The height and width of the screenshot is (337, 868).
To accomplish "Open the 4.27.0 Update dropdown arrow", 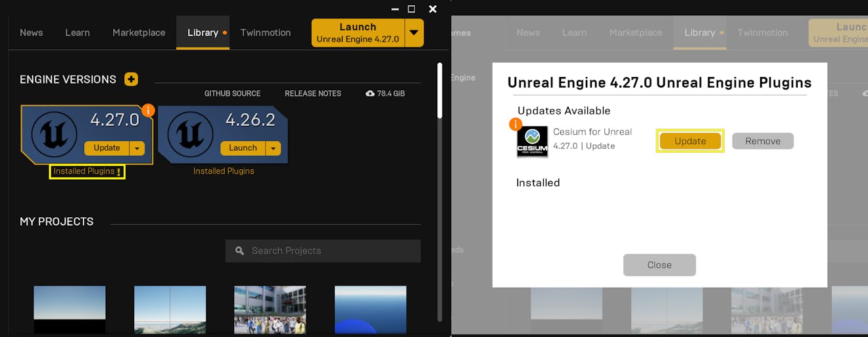I will 137,148.
